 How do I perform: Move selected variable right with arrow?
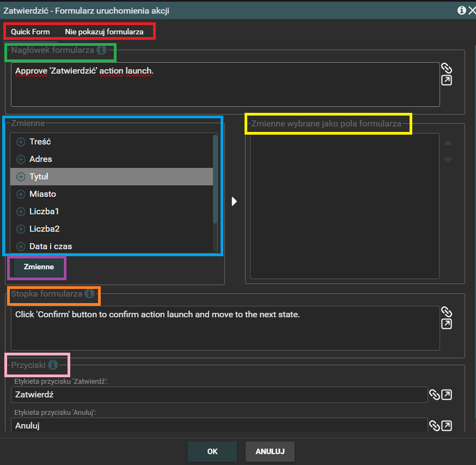click(235, 201)
